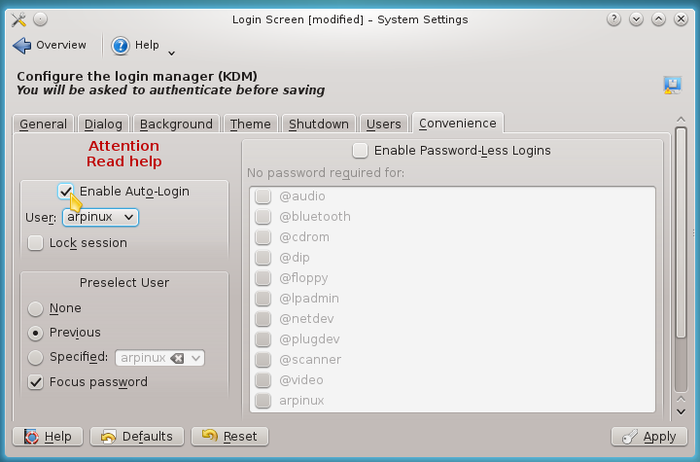Click the blue Help question mark icon
Image resolution: width=700 pixels, height=462 pixels.
click(x=120, y=46)
